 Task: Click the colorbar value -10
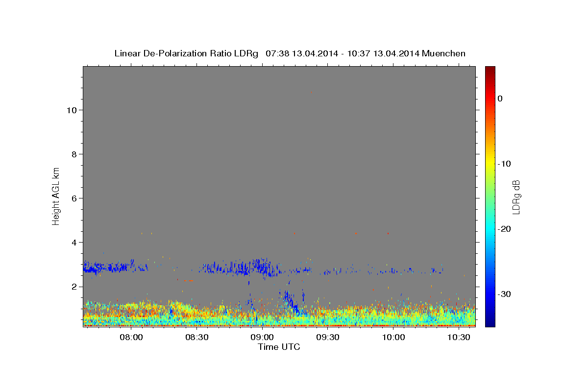[x=504, y=164]
